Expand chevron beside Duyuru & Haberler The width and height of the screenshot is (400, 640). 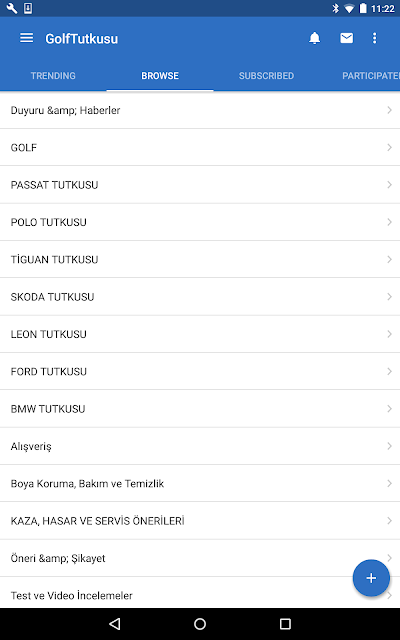(x=389, y=110)
